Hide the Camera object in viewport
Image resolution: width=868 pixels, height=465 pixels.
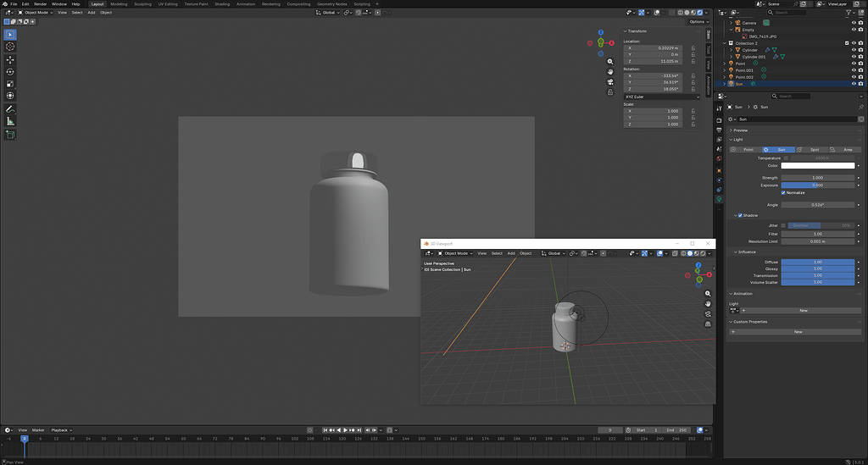point(854,23)
